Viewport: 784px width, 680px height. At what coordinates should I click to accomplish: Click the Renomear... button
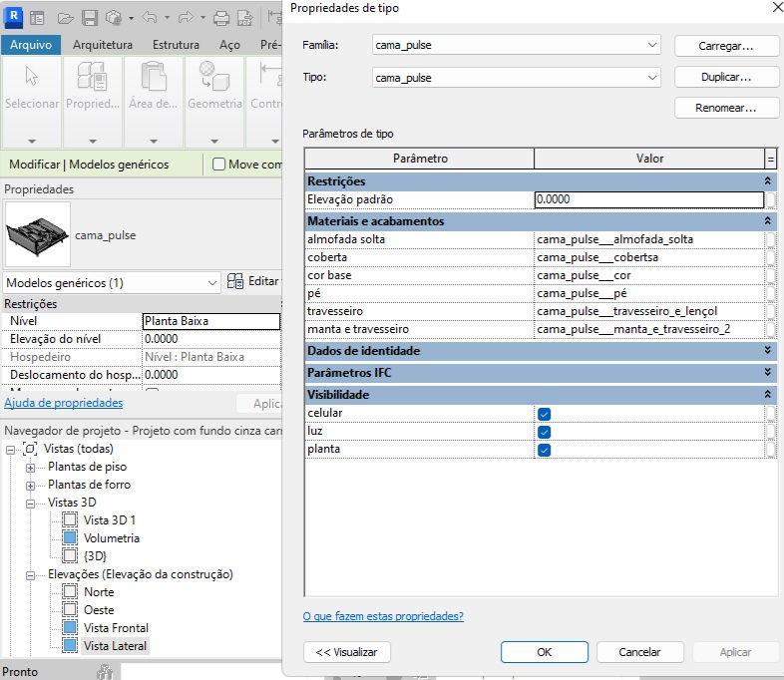point(726,108)
